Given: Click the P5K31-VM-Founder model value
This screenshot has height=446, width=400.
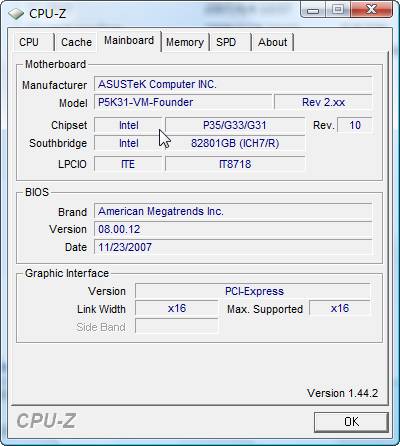Looking at the screenshot, I should 183,102.
